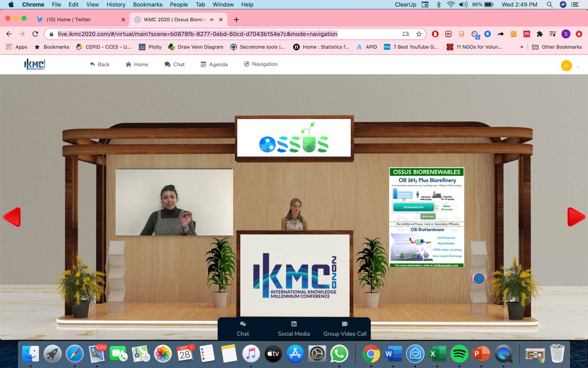Click the circular hotspot on the right brochure stand
The width and height of the screenshot is (588, 368).
(x=479, y=279)
